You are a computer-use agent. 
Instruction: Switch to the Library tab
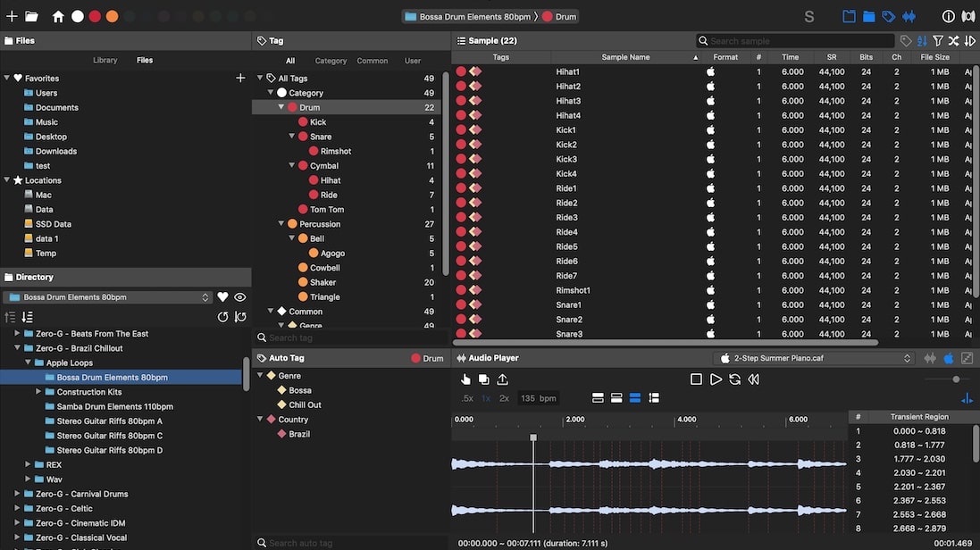pyautogui.click(x=105, y=60)
